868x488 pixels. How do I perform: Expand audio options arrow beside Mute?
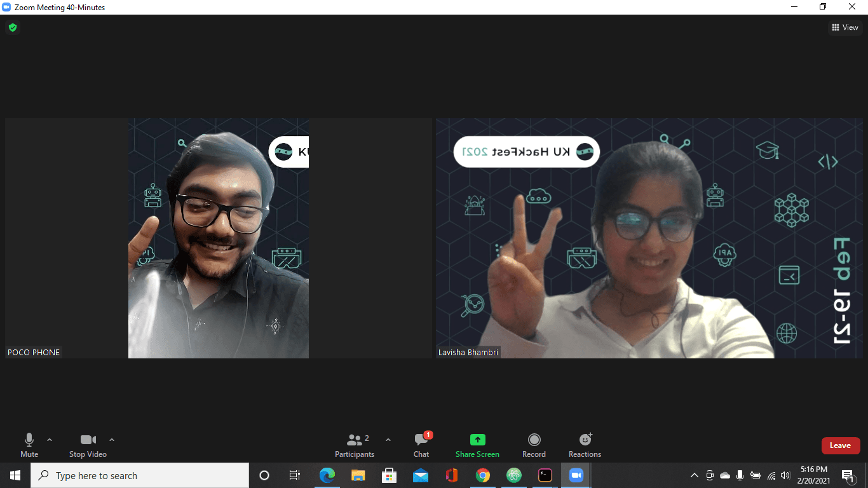50,440
